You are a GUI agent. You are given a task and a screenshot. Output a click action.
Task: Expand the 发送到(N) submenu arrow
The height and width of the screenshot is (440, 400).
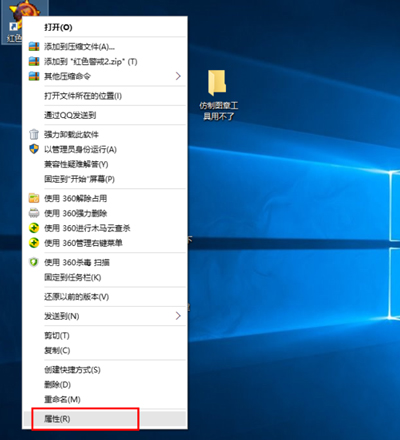pyautogui.click(x=178, y=316)
